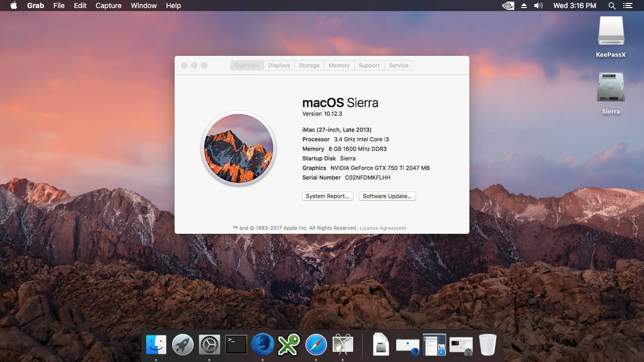Open Terminal from the Dock
Viewport: 644px width, 362px height.
[236, 345]
